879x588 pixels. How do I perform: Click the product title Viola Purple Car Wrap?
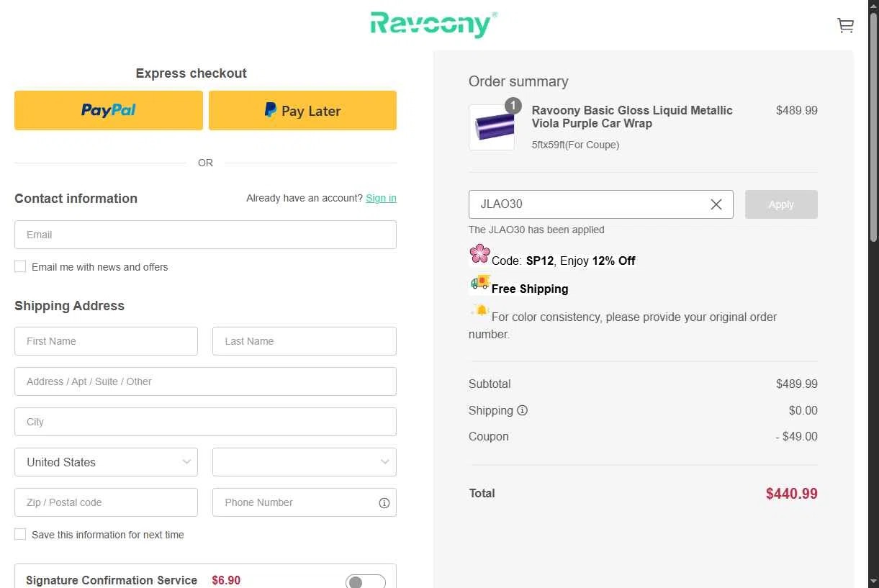tap(632, 117)
